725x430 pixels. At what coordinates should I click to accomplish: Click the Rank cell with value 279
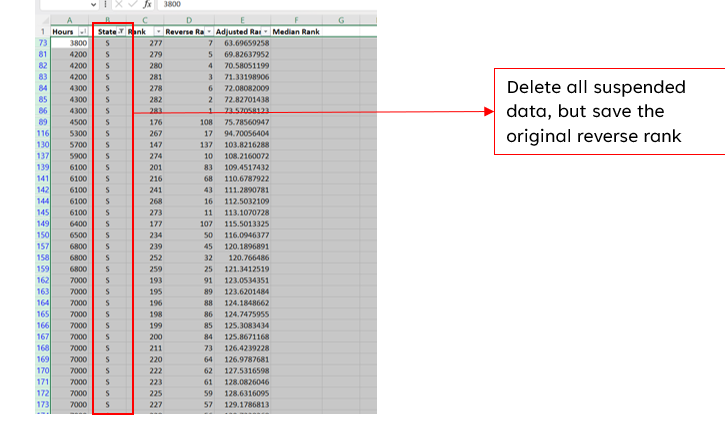point(145,54)
